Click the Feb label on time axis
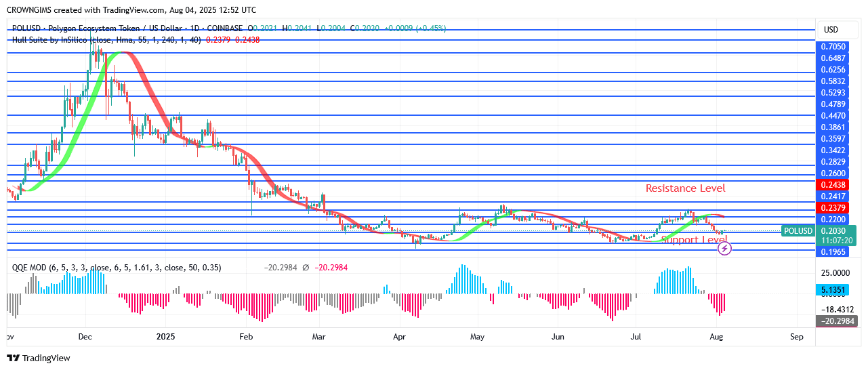Screen dimensions: 868x370 click(x=247, y=336)
